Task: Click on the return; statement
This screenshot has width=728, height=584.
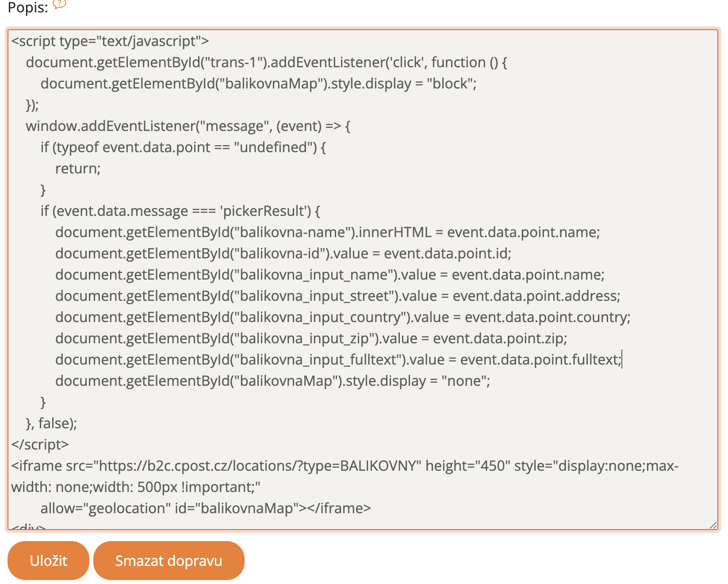Action: (78, 169)
